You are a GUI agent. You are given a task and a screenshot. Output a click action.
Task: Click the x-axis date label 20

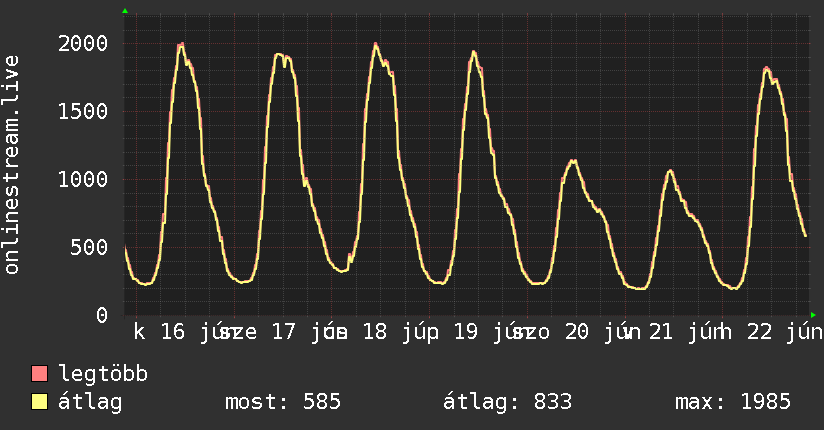coord(576,332)
